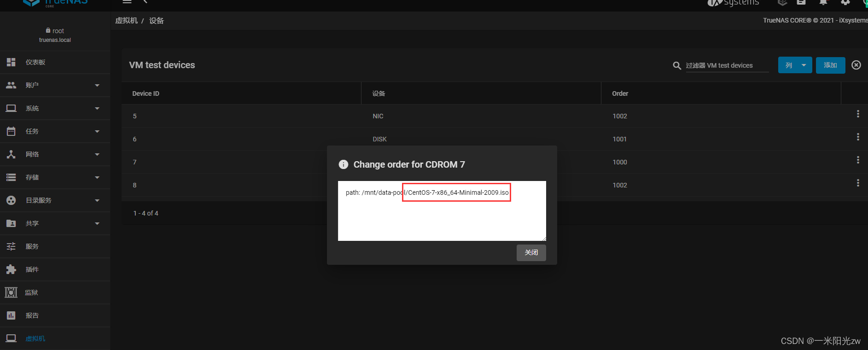Open the settings gear icon in top bar

pyautogui.click(x=845, y=2)
